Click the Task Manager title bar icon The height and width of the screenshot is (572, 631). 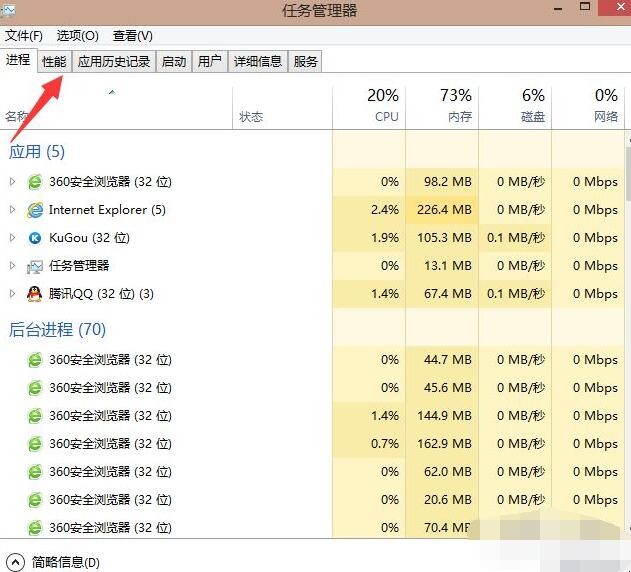7,10
